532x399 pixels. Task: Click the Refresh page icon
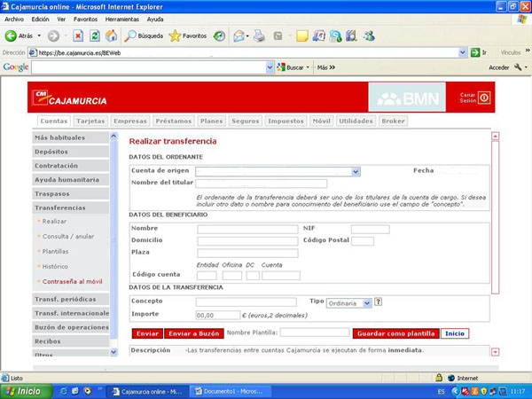point(95,35)
